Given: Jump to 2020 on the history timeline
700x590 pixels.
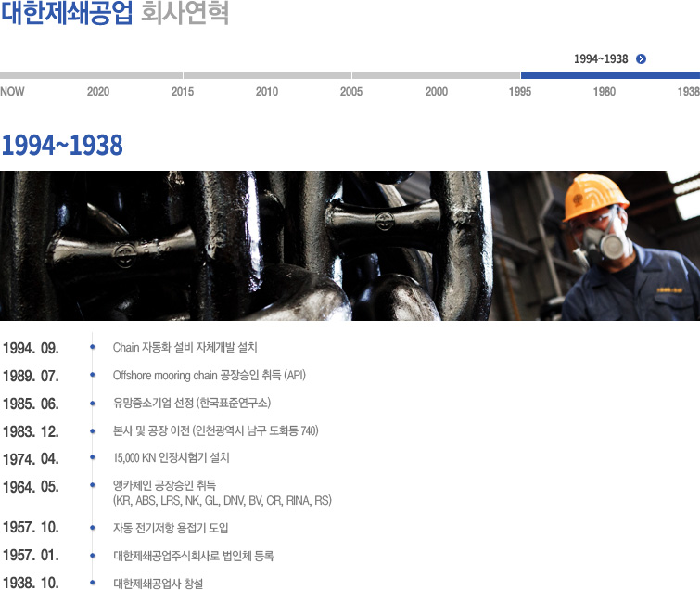Looking at the screenshot, I should (x=98, y=92).
